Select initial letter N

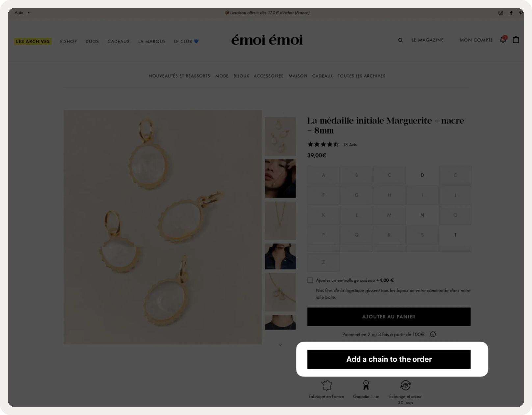pos(422,215)
